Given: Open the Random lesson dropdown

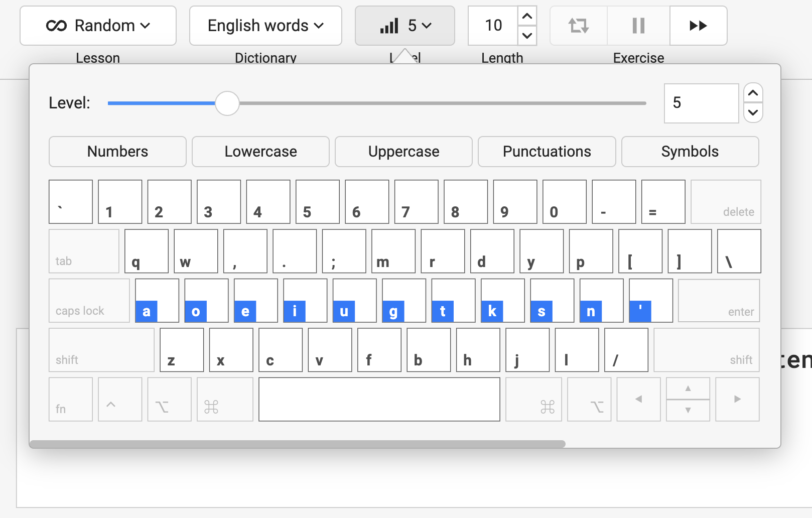Looking at the screenshot, I should point(98,26).
